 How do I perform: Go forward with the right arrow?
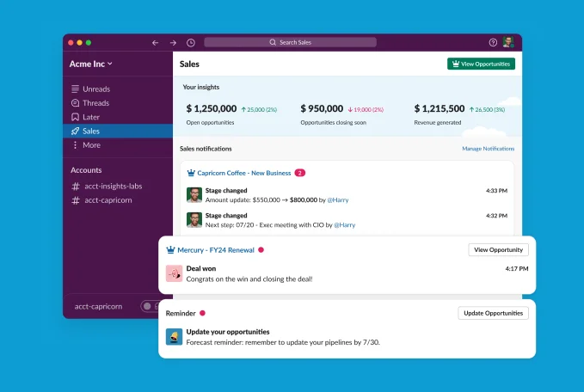click(173, 43)
